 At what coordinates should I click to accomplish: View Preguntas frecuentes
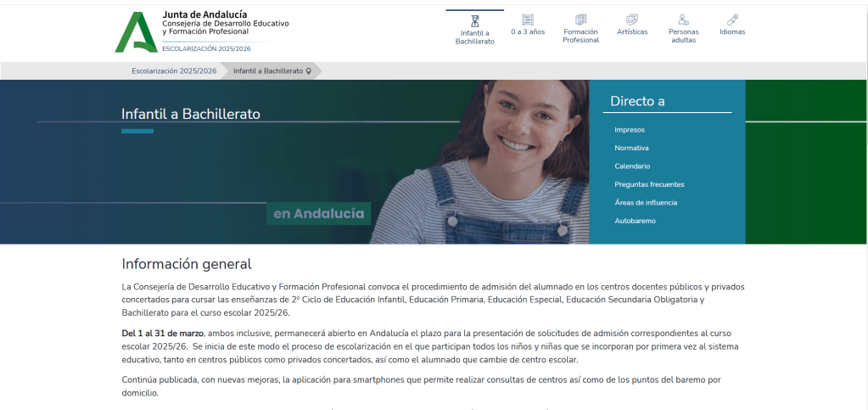649,184
